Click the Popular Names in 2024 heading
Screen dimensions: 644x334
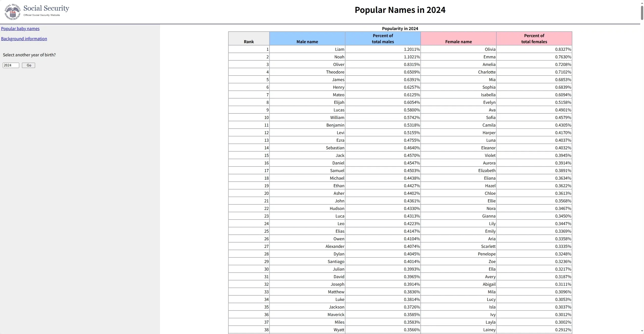click(x=400, y=10)
